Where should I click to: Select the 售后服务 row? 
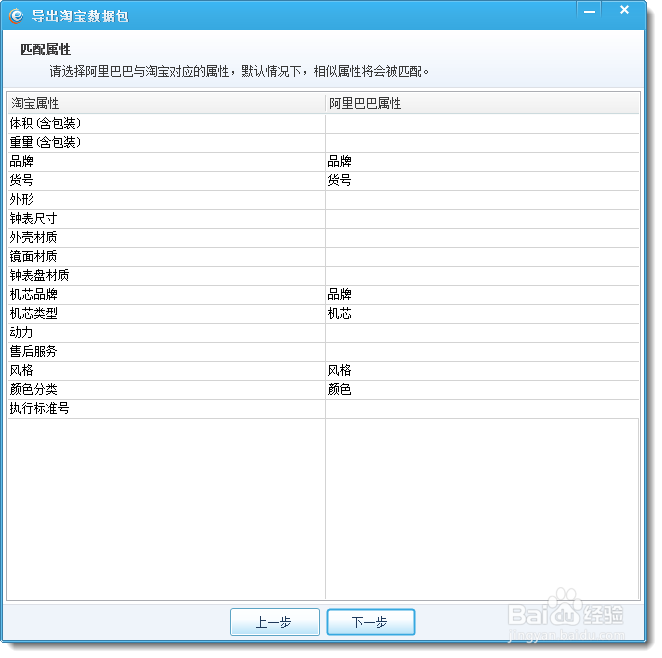point(323,352)
